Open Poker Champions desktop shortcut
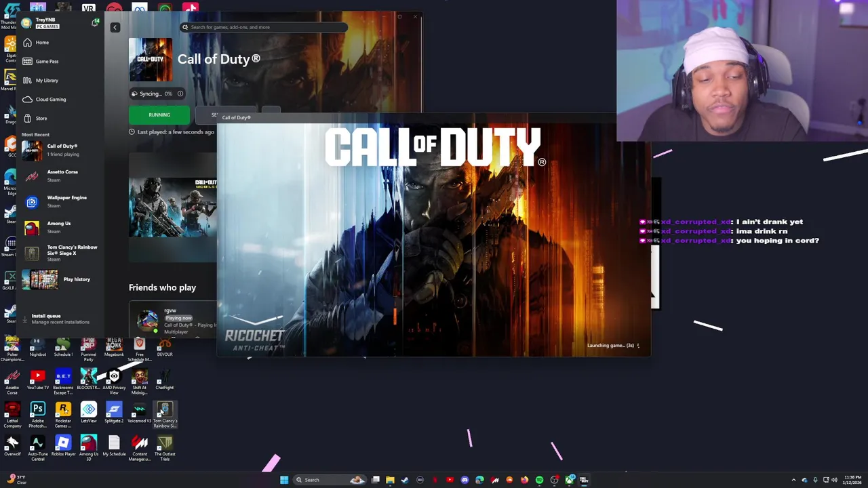The width and height of the screenshot is (868, 488). (12, 349)
